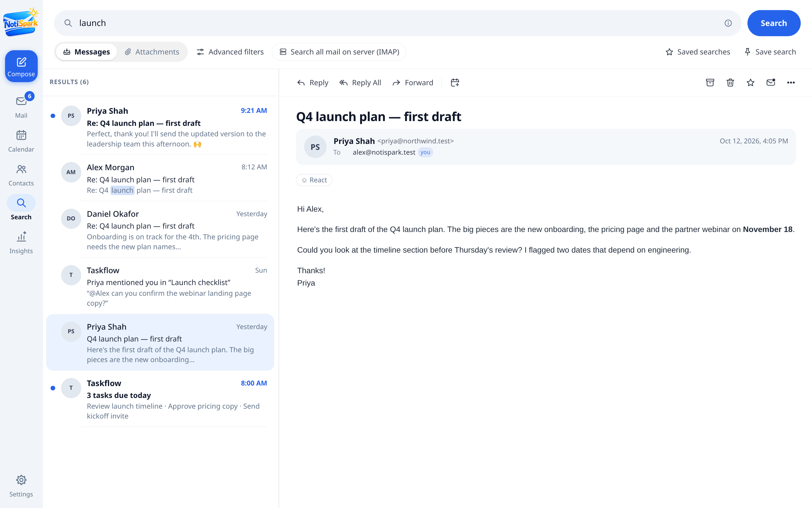812x508 pixels.
Task: Open the more options ellipsis menu
Action: [791, 83]
